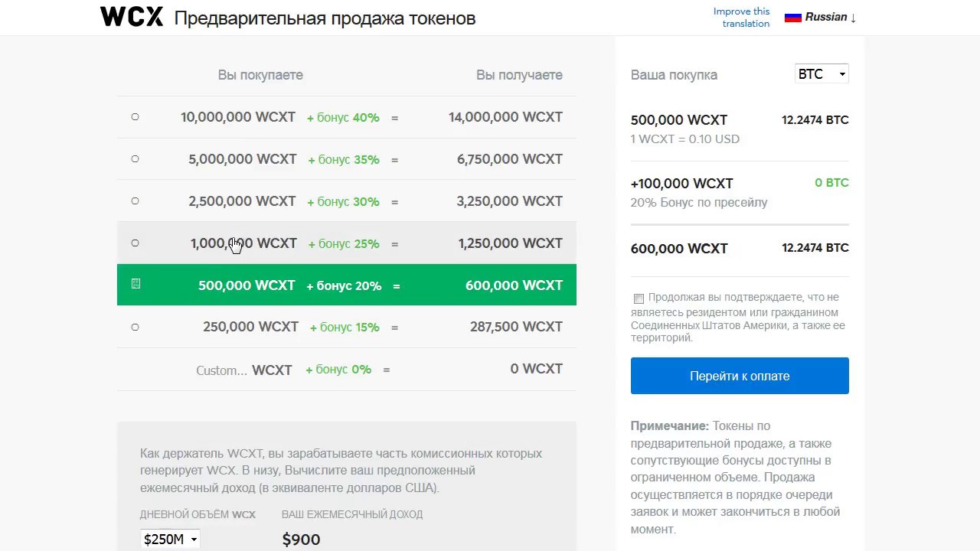980x551 pixels.
Task: Click the 3,250,000 WCXT result amount
Action: (509, 201)
